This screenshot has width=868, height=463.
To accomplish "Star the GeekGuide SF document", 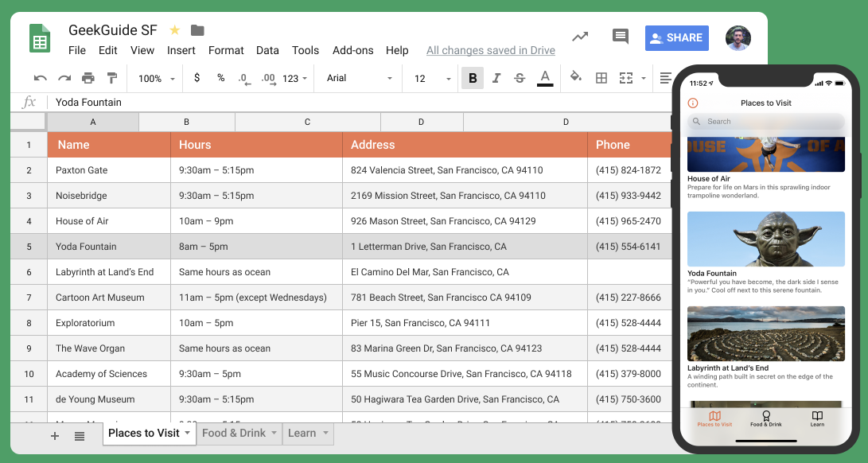I will [174, 30].
